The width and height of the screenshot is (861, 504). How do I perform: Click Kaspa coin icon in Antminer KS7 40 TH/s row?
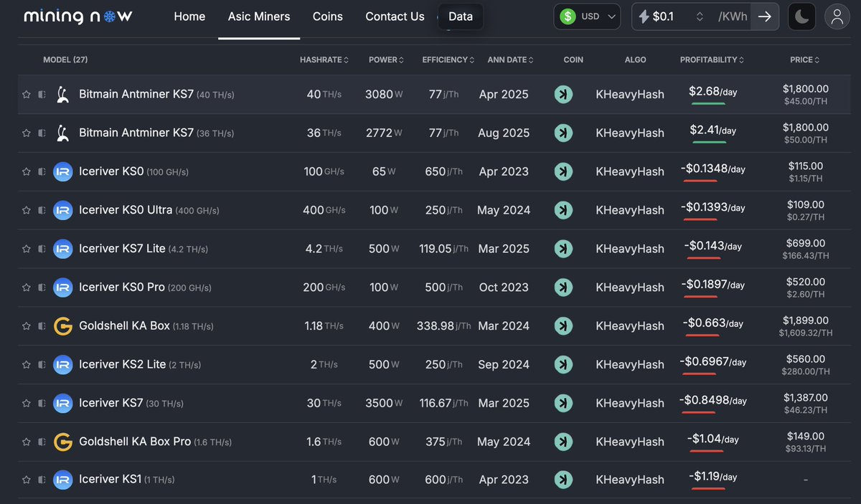click(563, 94)
